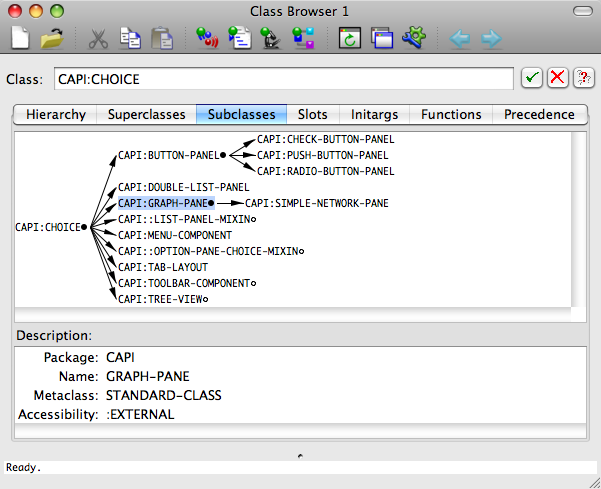Viewport: 601px width, 489px height.
Task: Click the Package value CAPI in Description
Action: [x=120, y=357]
